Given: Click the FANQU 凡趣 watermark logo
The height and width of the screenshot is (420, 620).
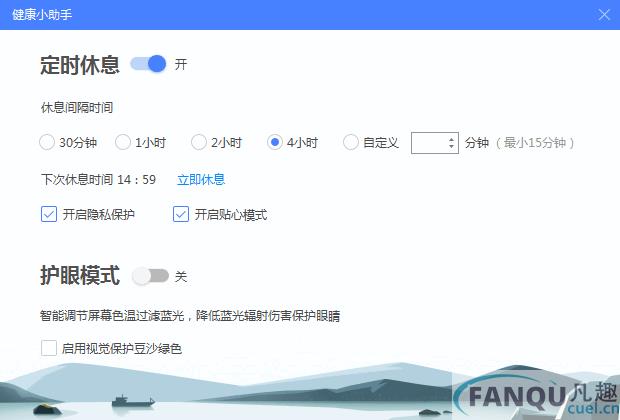Looking at the screenshot, I should pyautogui.click(x=537, y=396).
